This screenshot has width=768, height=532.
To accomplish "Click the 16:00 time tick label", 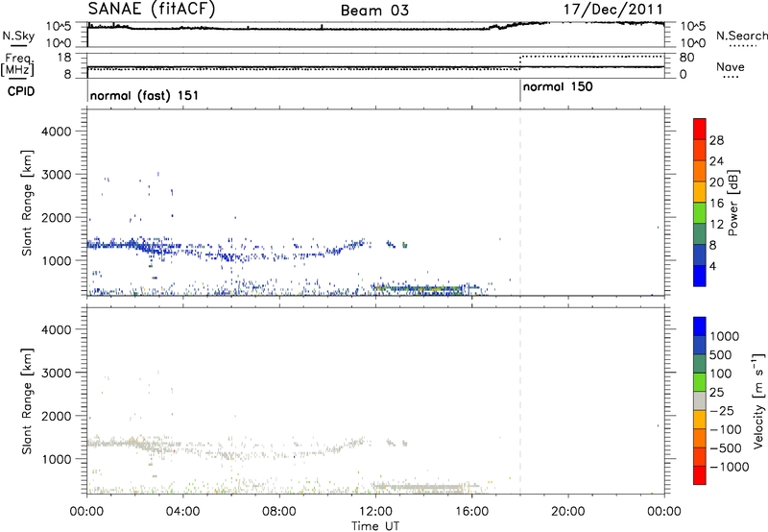I will coord(471,512).
